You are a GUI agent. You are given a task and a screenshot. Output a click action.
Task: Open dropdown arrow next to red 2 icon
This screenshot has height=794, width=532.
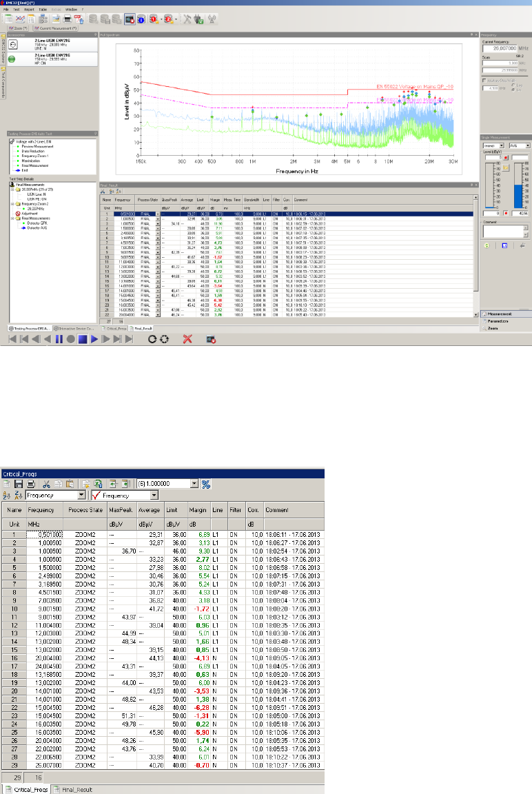coord(176,19)
